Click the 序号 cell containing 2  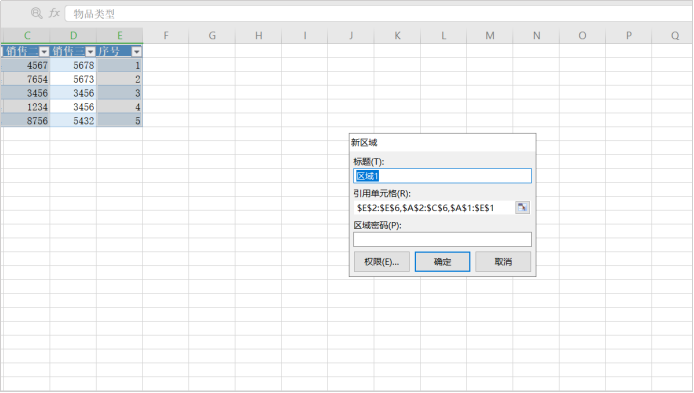120,79
